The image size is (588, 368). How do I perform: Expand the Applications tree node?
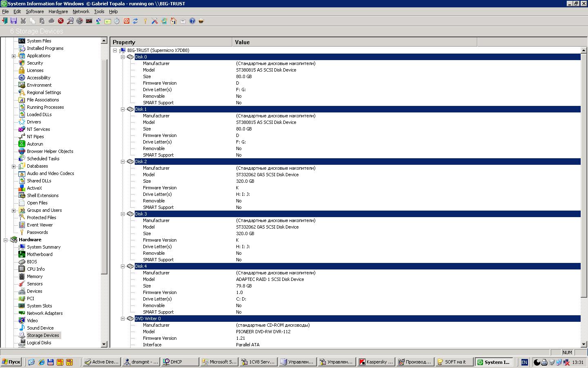[x=13, y=56]
